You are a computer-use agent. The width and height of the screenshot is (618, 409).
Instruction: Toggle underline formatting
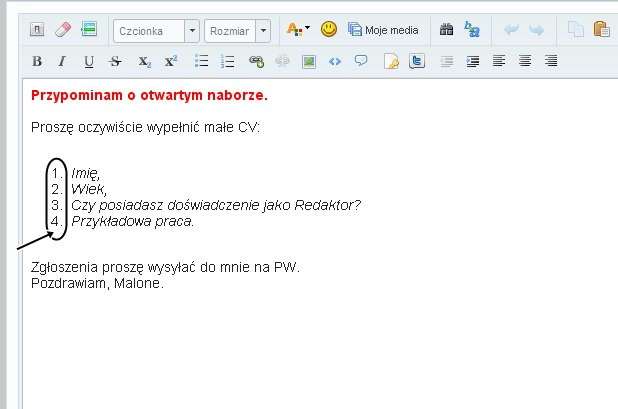89,61
